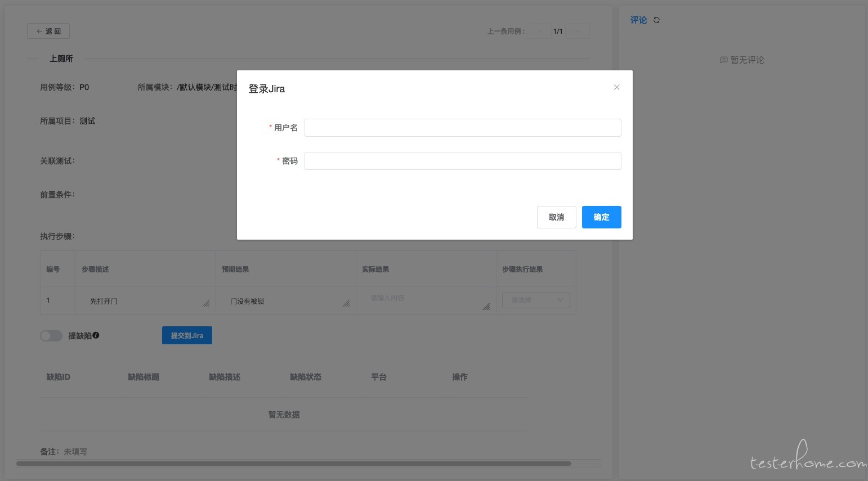Click the 用例等级 P0 value

(x=84, y=87)
